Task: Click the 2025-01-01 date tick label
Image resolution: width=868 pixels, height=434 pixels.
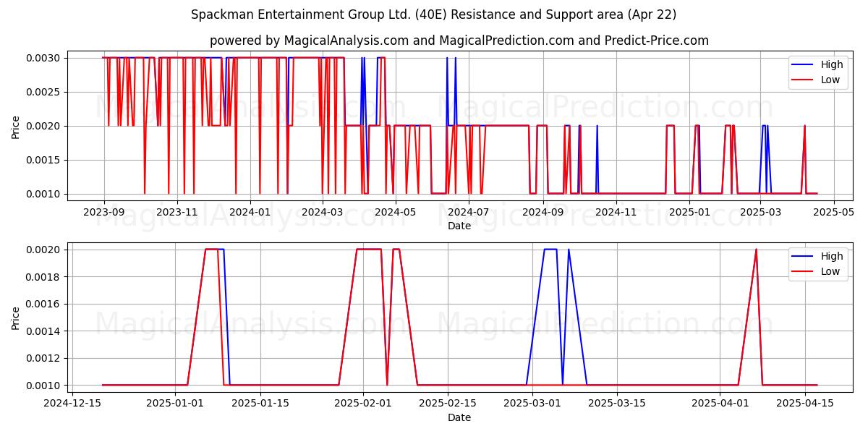Action: [176, 403]
